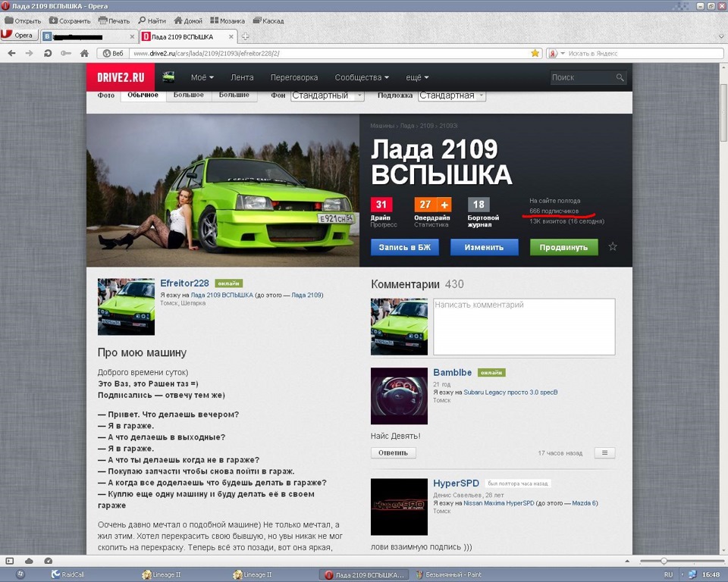Click the DRIVE2.RU logo
This screenshot has height=582, width=728.
pos(121,77)
